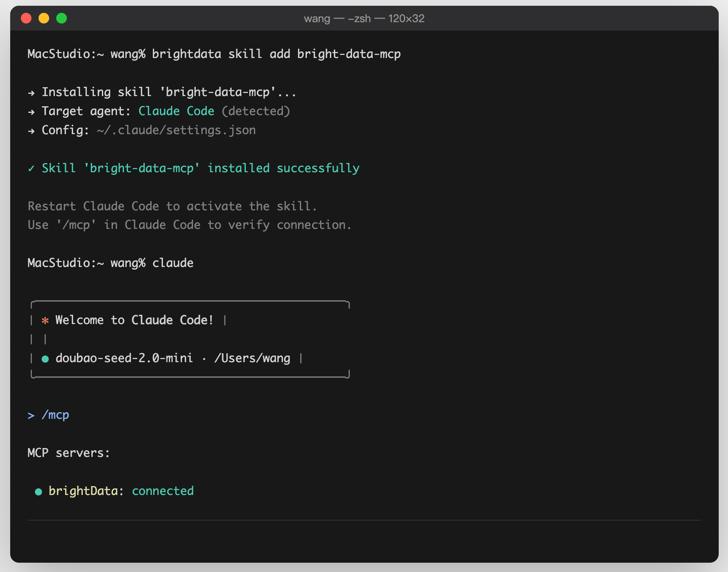Click the teal 'Claude Code' target agent name
The width and height of the screenshot is (728, 572).
click(176, 111)
